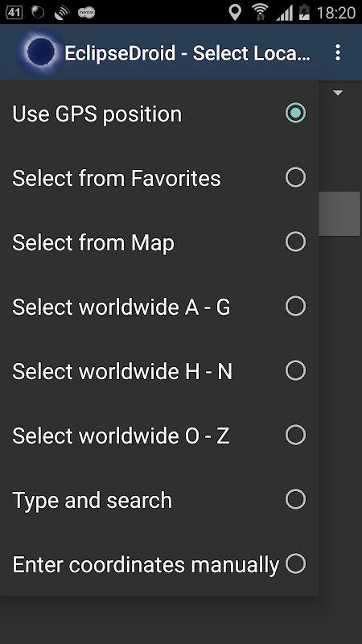Tap the EclipseDroid - Select Location title
362x644 pixels.
coord(187,53)
